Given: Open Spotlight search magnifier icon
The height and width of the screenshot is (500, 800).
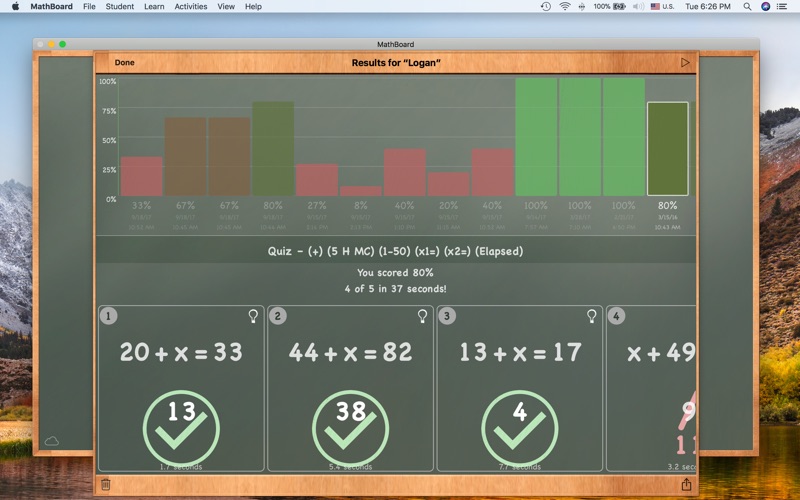Looking at the screenshot, I should click(x=747, y=6).
